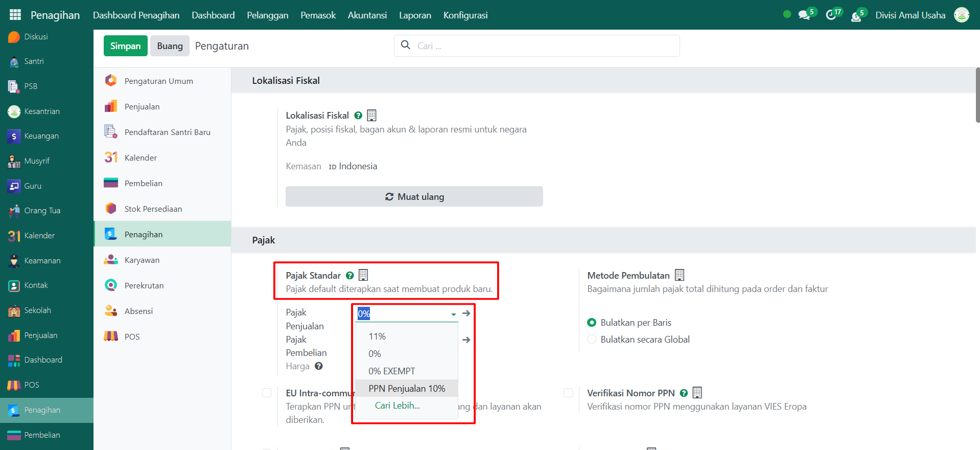This screenshot has height=450, width=980.
Task: Click the help icon beside Lokalisasi Fiskal
Action: 358,116
